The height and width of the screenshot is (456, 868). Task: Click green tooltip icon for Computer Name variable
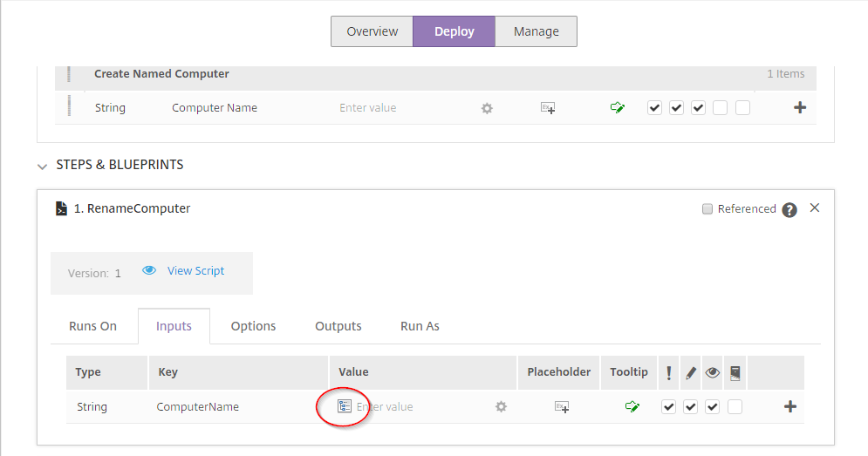coord(618,108)
